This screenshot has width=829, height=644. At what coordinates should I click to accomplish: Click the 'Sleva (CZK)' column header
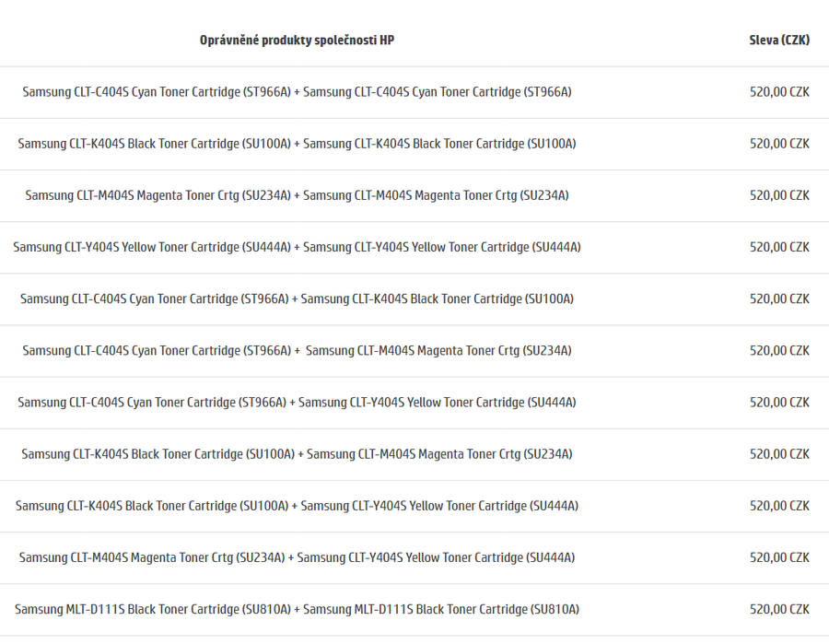(x=779, y=41)
